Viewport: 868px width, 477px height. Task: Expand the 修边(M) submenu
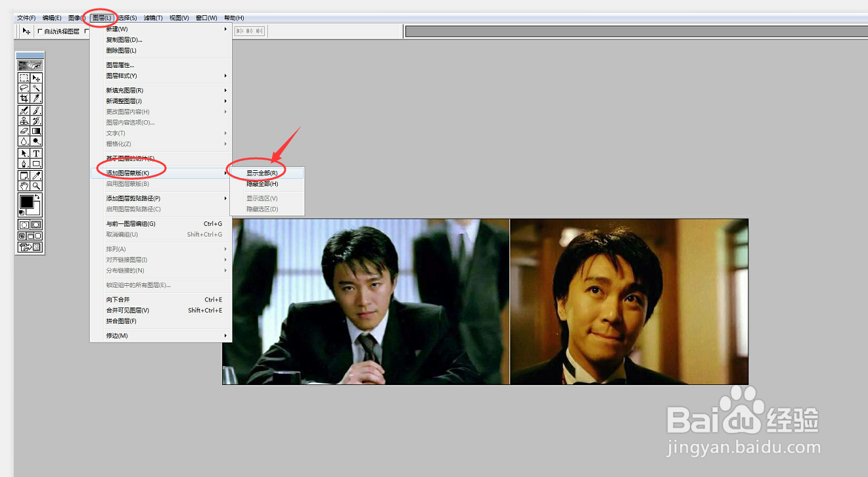(x=161, y=336)
